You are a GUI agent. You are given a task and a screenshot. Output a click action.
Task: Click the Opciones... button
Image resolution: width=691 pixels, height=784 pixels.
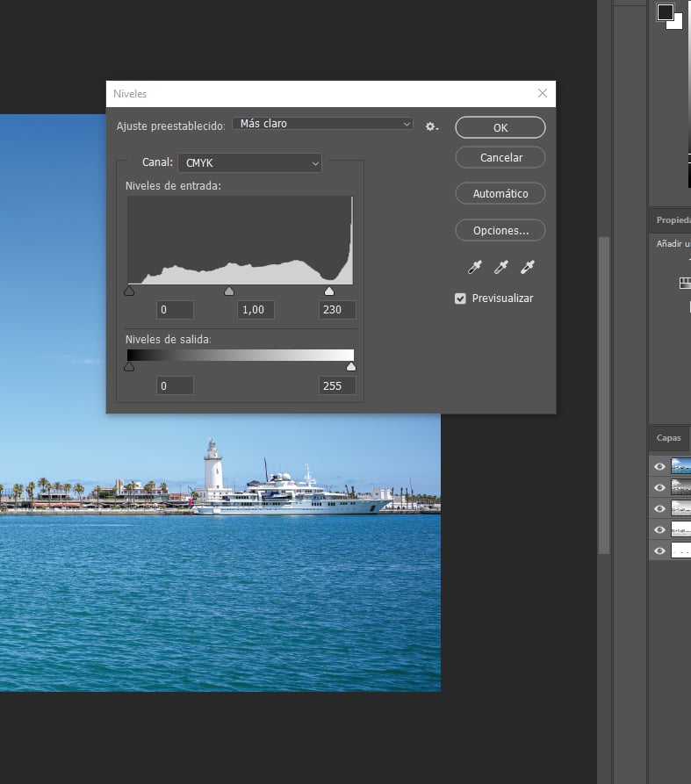coord(500,231)
